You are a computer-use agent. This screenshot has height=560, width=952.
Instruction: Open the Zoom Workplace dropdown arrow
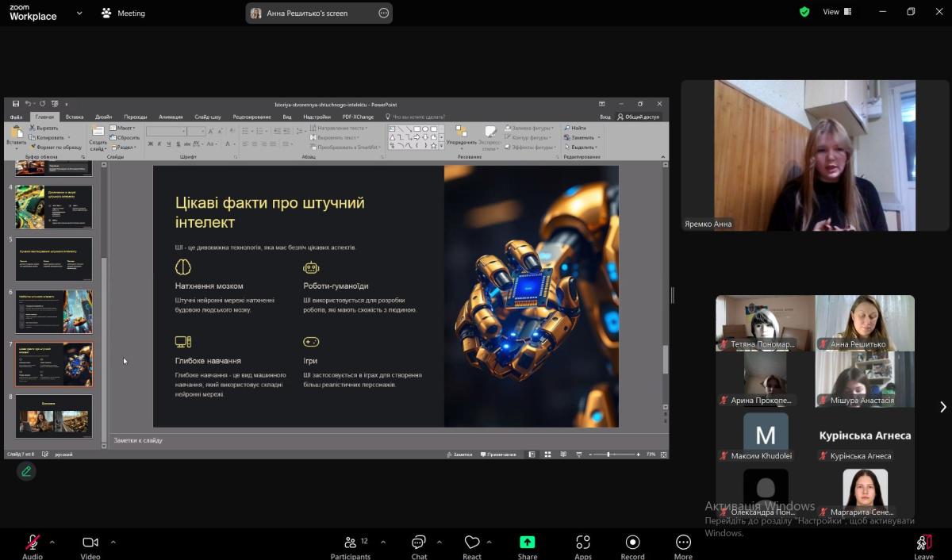point(79,13)
